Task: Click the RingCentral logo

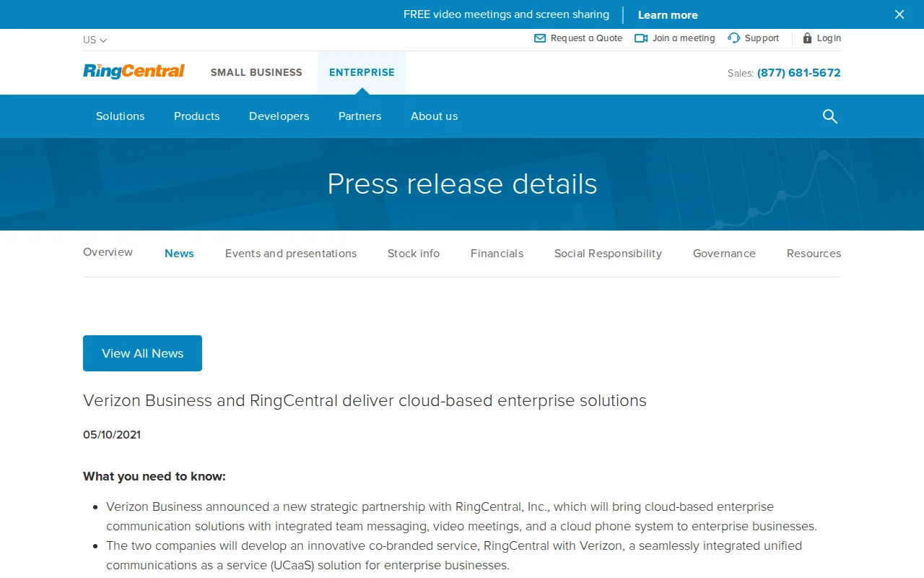Action: click(134, 72)
